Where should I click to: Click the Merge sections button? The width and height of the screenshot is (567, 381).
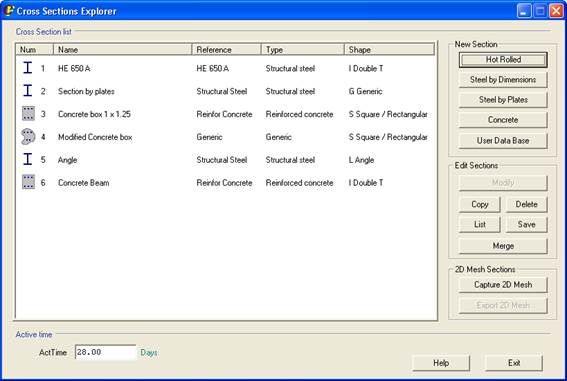503,246
